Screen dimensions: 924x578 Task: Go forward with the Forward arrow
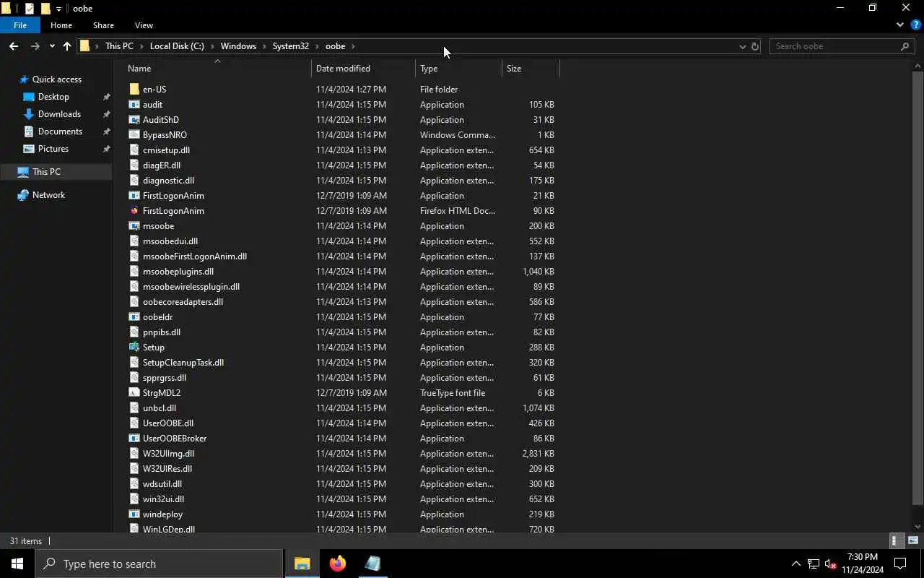(x=35, y=46)
